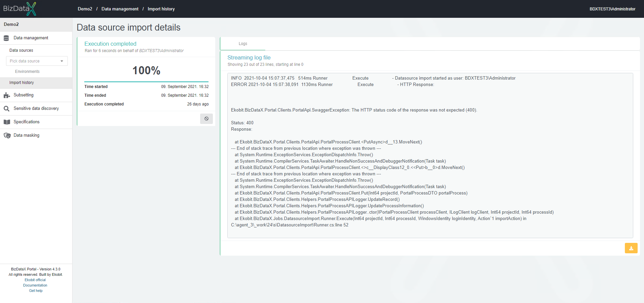Click the Sensitive data discovery magnifier icon

(x=6, y=109)
